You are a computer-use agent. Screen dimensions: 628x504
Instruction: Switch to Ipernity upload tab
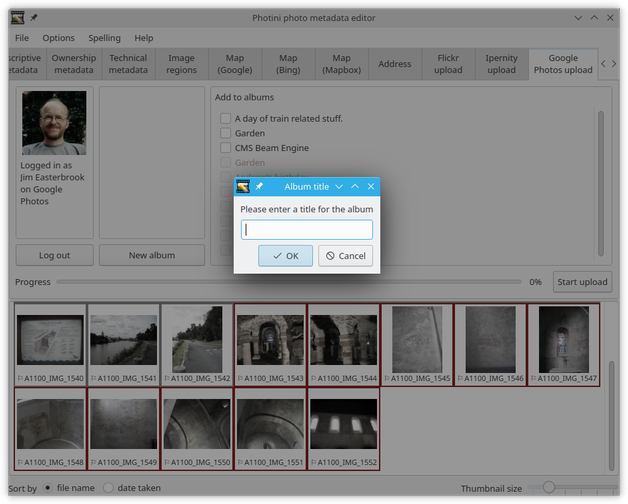click(501, 64)
